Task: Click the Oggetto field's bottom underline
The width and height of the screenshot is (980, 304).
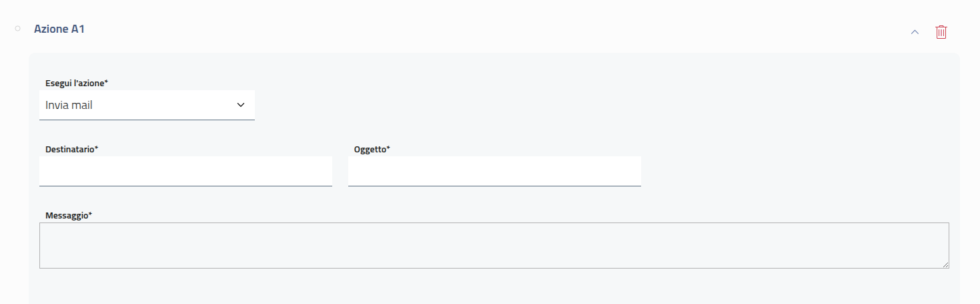Action: [494, 186]
